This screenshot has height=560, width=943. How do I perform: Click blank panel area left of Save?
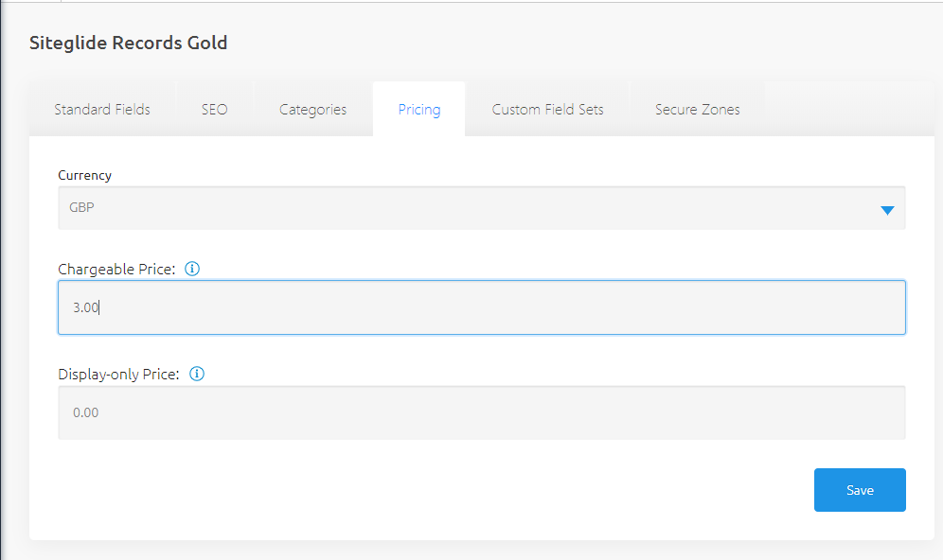pyautogui.click(x=426, y=490)
